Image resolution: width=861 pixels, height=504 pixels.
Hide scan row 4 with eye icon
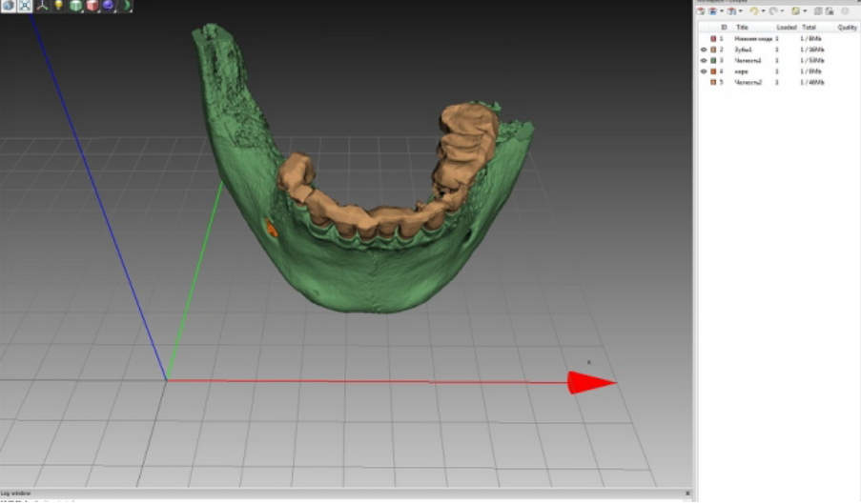pos(704,71)
